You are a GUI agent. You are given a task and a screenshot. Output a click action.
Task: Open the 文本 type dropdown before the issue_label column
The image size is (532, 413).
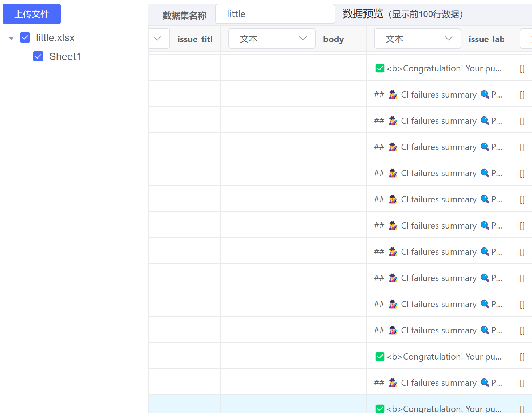417,39
